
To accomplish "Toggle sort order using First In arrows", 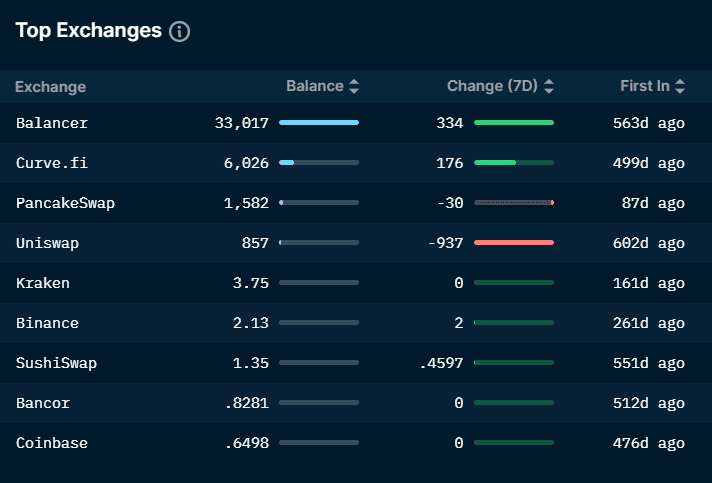I will [680, 87].
